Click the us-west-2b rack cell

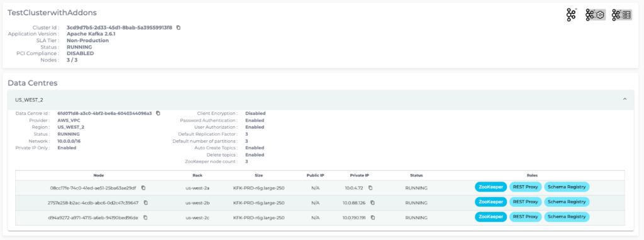tap(197, 203)
